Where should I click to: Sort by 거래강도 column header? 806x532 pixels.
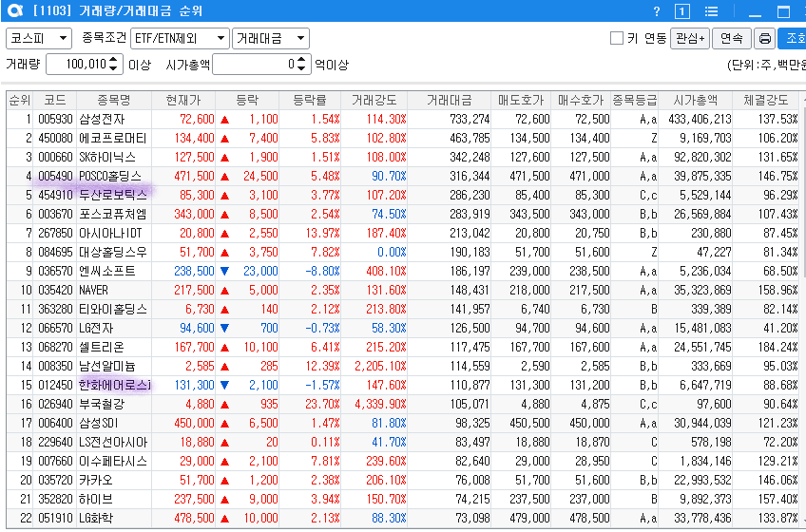point(374,101)
